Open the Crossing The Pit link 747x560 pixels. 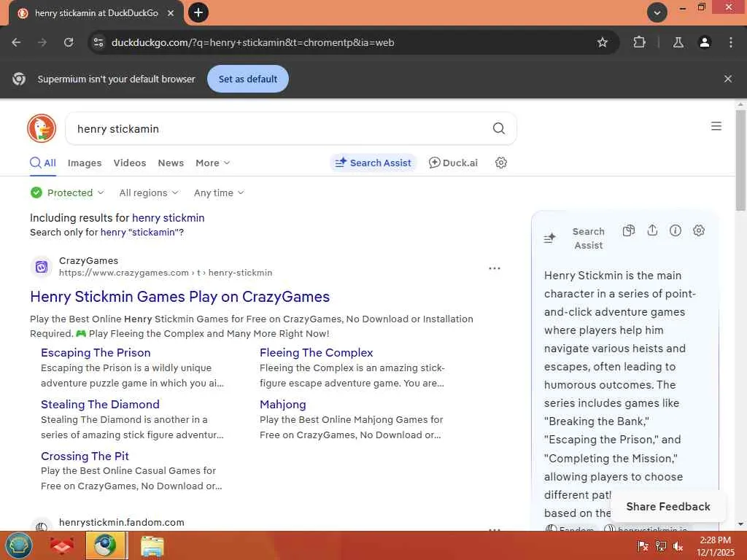[85, 456]
